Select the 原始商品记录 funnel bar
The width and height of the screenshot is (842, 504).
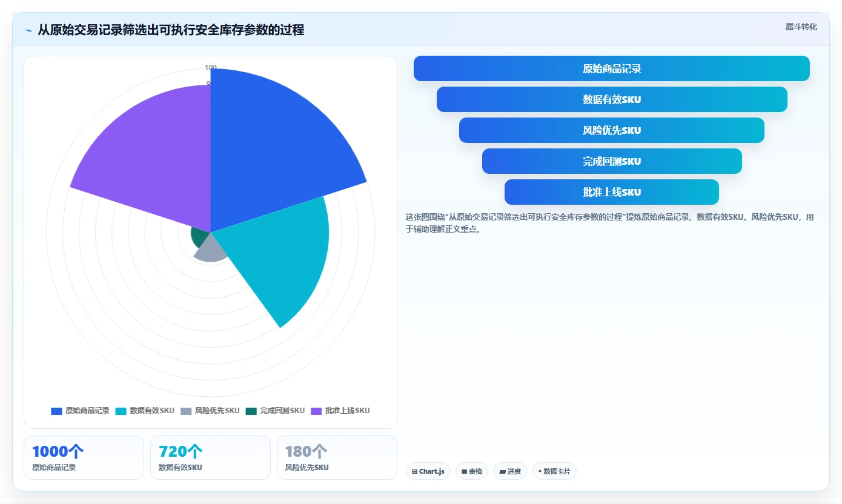point(611,68)
